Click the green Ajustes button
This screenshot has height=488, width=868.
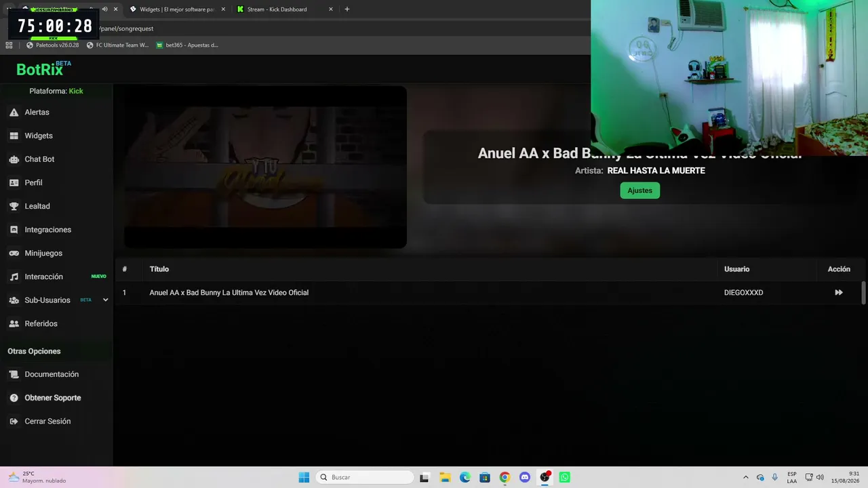pyautogui.click(x=639, y=190)
